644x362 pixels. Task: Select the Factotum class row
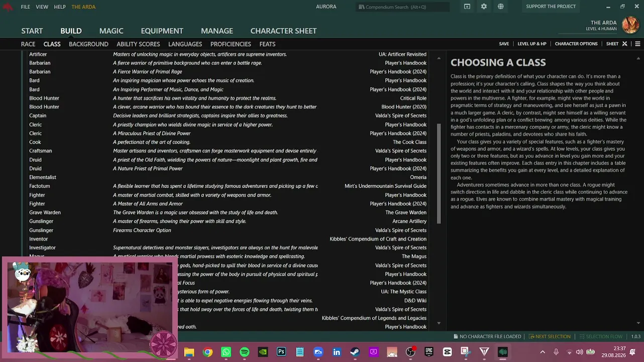click(228, 186)
